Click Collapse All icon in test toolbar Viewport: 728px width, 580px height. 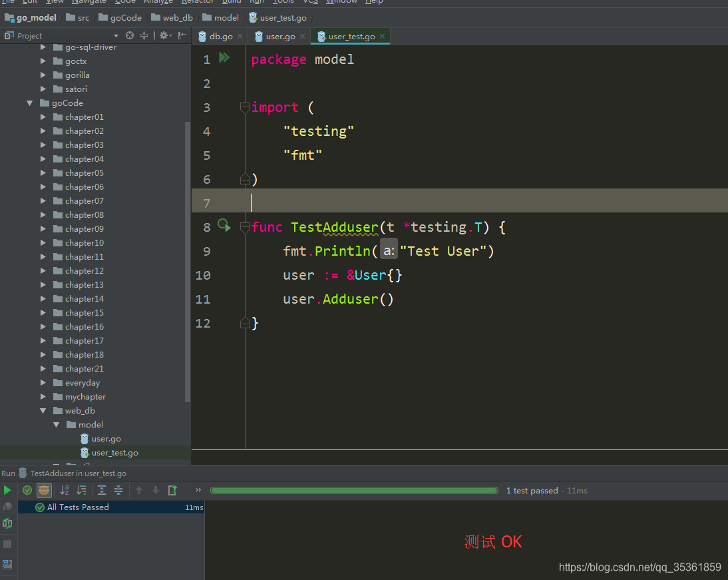pos(118,490)
